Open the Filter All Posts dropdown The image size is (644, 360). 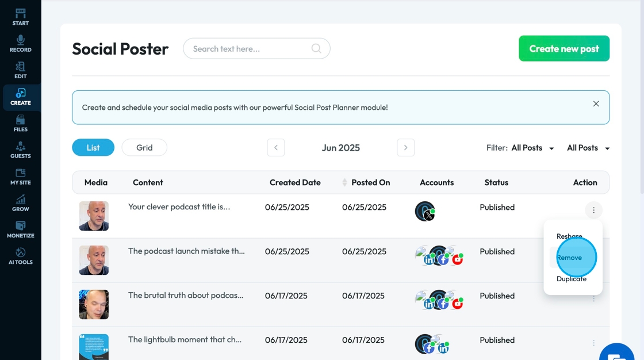532,148
